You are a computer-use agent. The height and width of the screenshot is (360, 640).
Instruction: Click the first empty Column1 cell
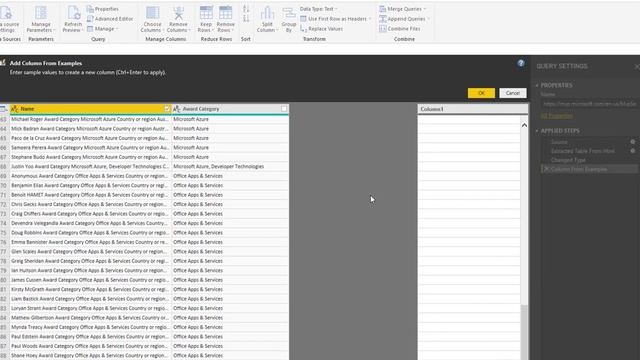coord(469,119)
